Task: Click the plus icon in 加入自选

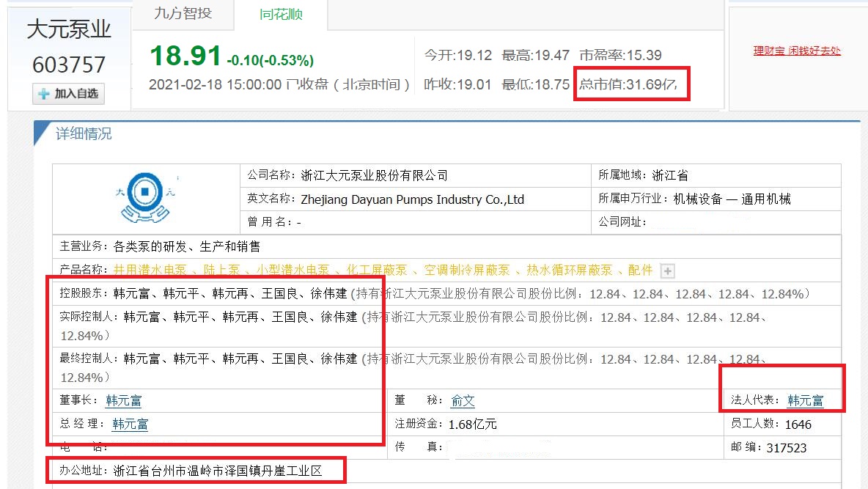Action: [x=44, y=94]
